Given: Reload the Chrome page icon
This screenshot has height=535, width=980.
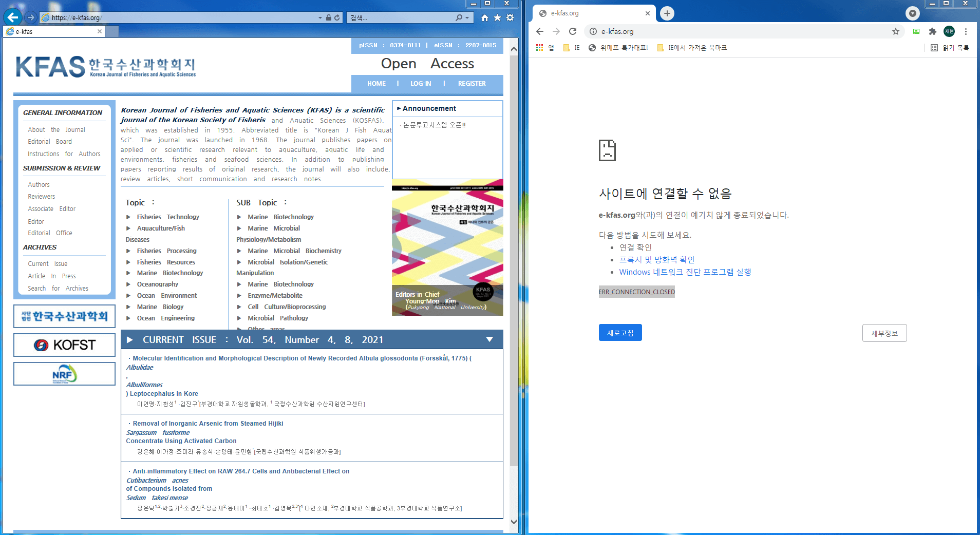Looking at the screenshot, I should 573,31.
